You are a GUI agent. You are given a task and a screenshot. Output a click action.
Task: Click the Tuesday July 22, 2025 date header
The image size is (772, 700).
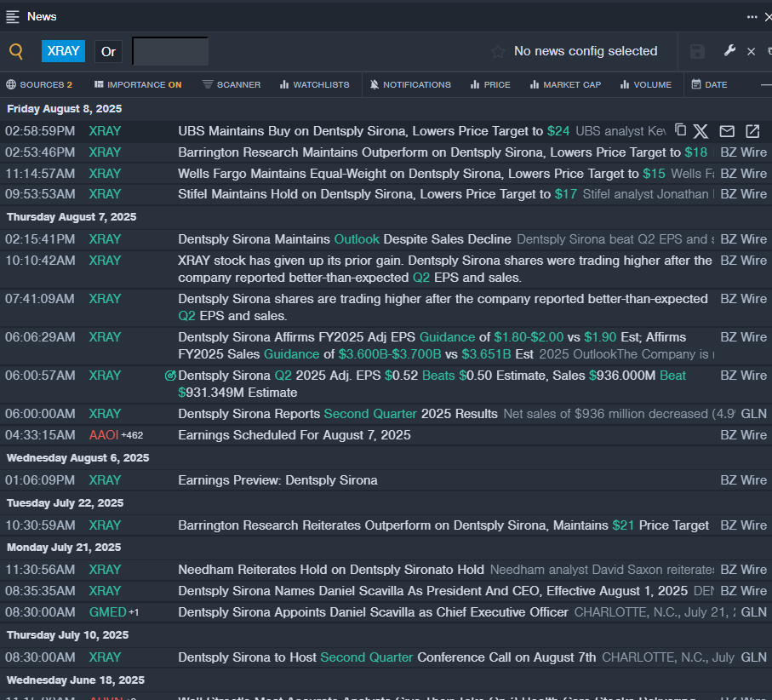65,503
